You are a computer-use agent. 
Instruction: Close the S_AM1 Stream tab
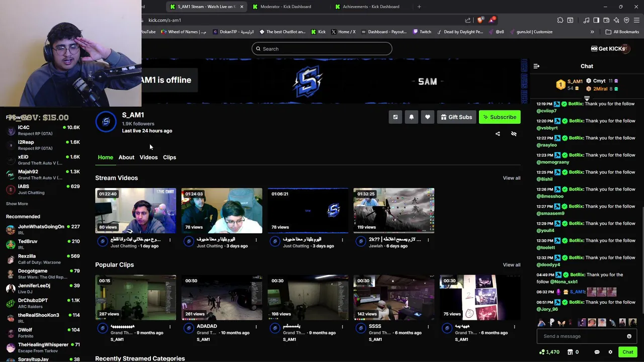(x=242, y=7)
